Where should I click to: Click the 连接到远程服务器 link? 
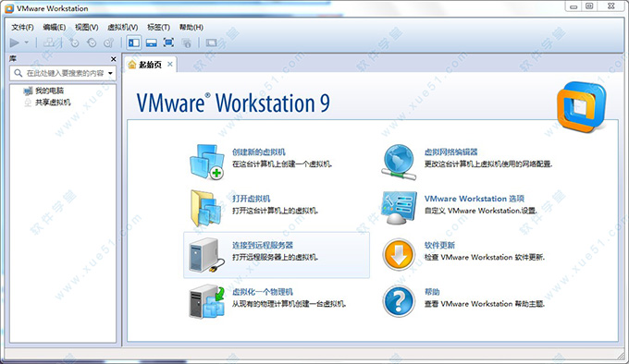(x=263, y=245)
